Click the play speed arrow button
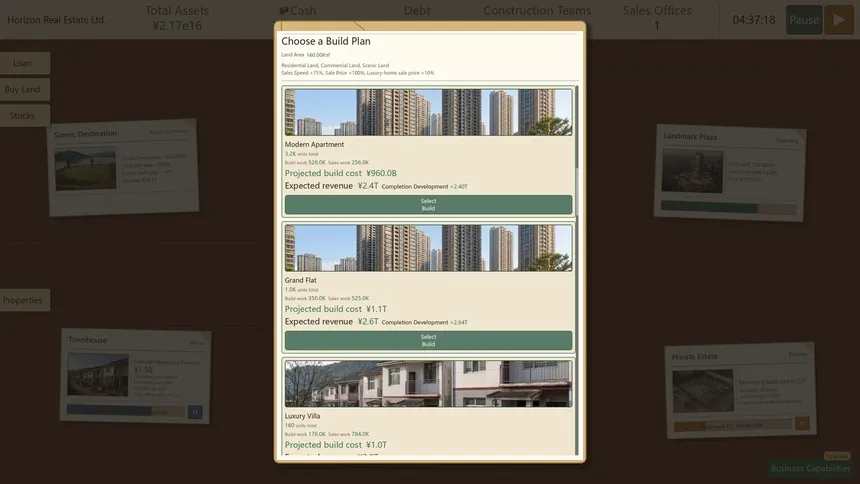 coord(839,20)
